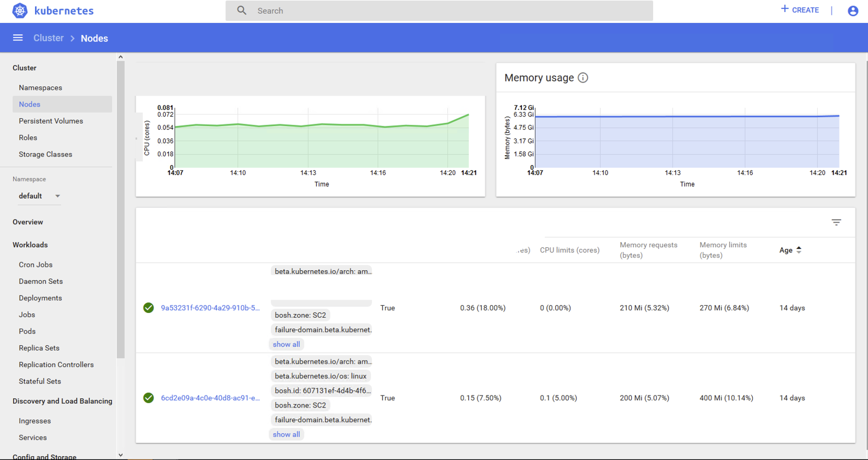
Task: Click the Memory usage info icon
Action: (x=583, y=78)
